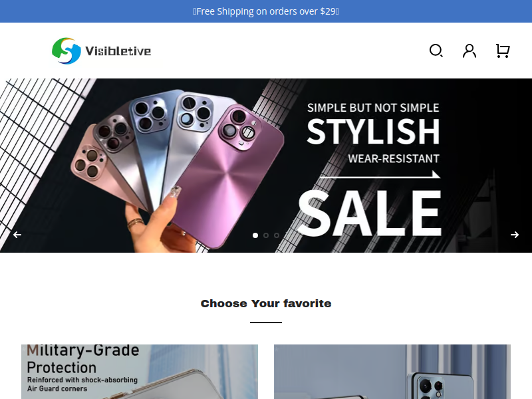This screenshot has height=399, width=532.
Task: Click the Choose Your favorite heading
Action: [x=266, y=303]
